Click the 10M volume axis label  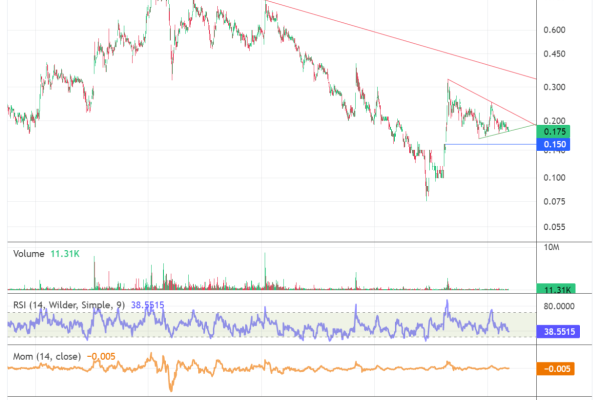[x=551, y=246]
